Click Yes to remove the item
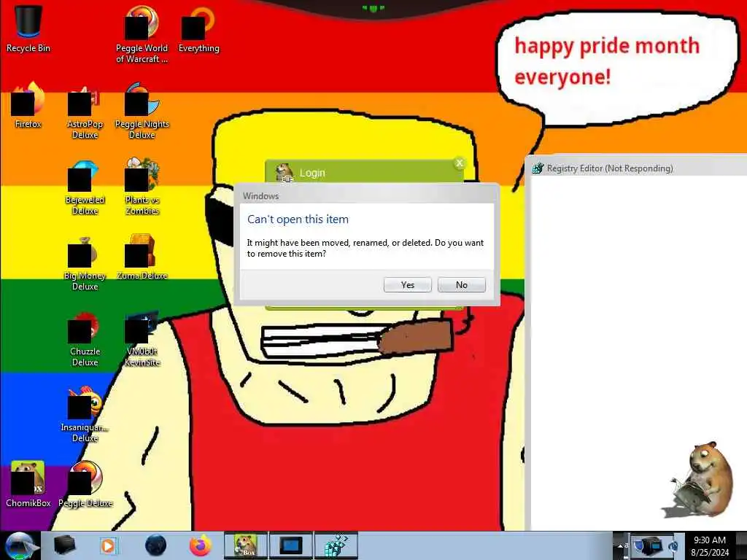Image resolution: width=747 pixels, height=560 pixels. click(x=407, y=285)
